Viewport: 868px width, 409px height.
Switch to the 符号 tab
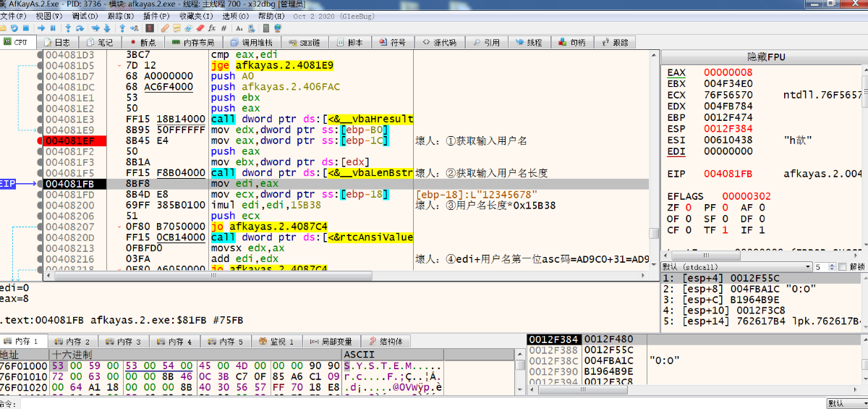click(x=393, y=43)
